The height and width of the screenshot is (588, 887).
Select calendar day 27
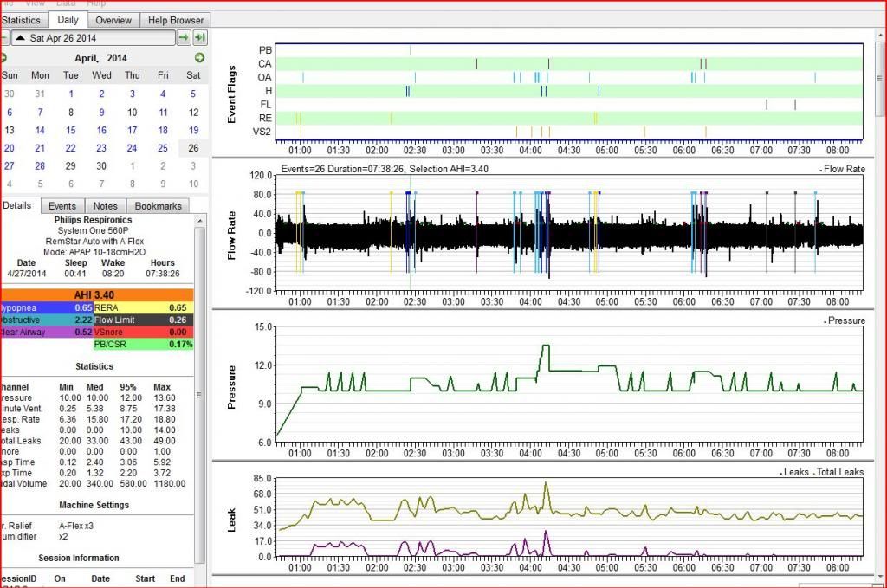coord(10,166)
